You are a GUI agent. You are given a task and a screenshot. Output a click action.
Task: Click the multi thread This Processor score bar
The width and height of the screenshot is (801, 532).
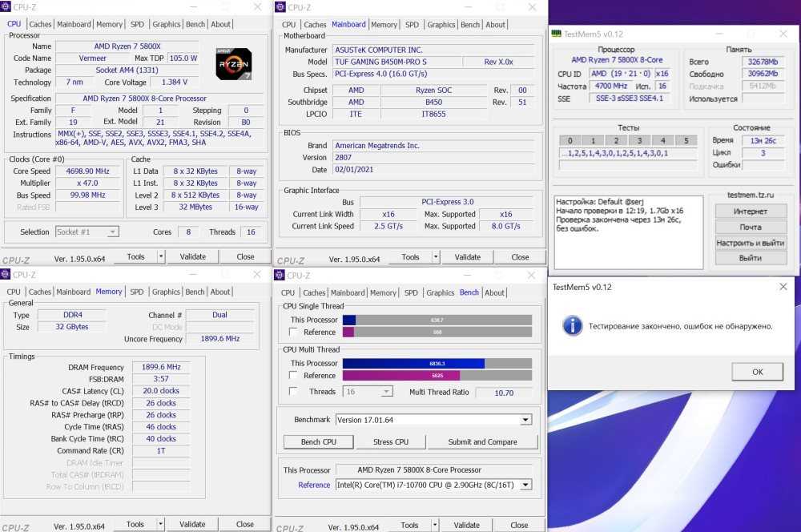(x=437, y=364)
